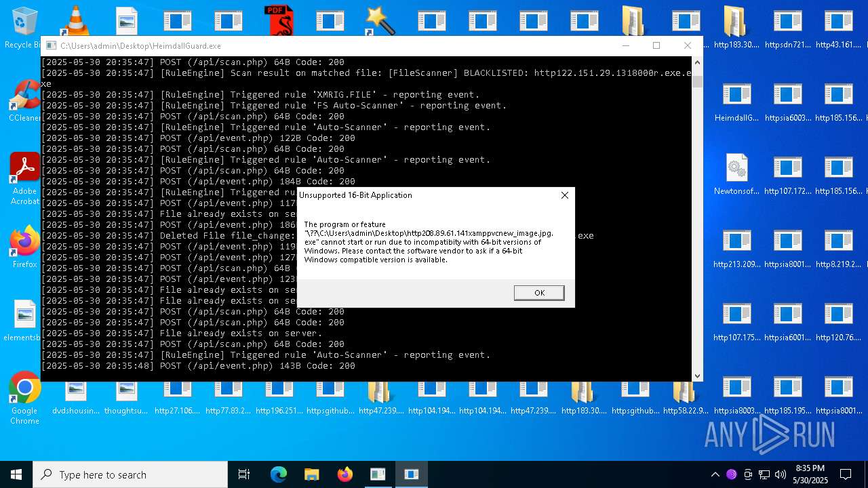Select the httpsia6001... desktop file
The image size is (868, 488).
(x=787, y=321)
